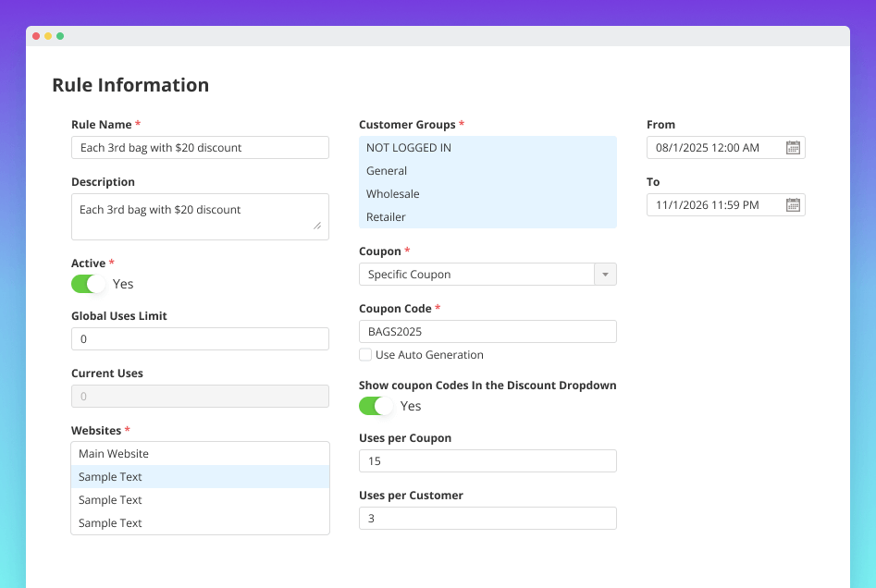Click the yellow macOS traffic light button

click(47, 35)
